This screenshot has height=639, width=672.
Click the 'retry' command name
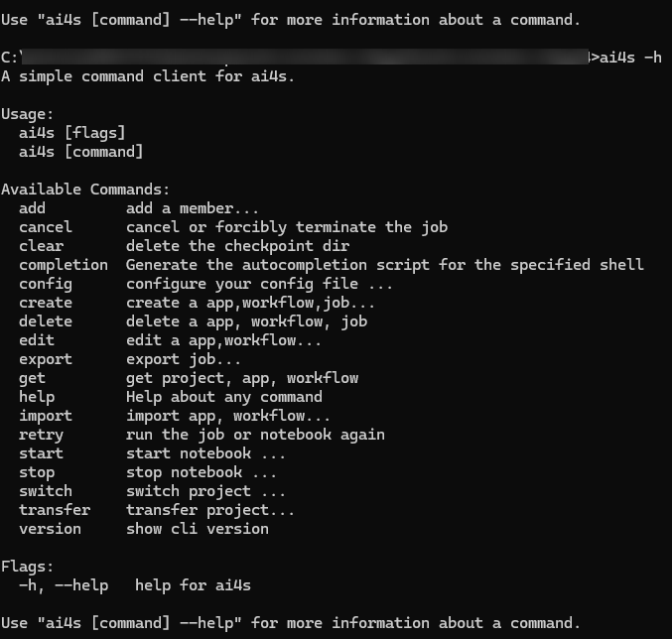click(x=41, y=436)
